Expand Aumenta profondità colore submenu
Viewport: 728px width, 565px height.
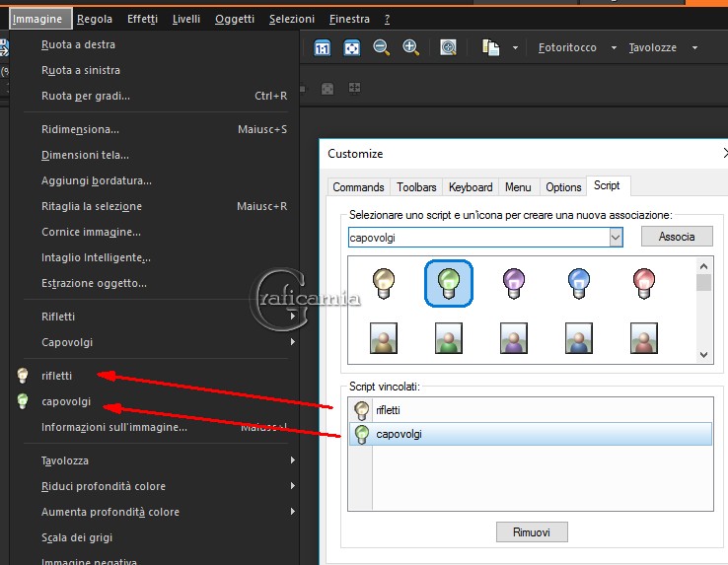[293, 511]
